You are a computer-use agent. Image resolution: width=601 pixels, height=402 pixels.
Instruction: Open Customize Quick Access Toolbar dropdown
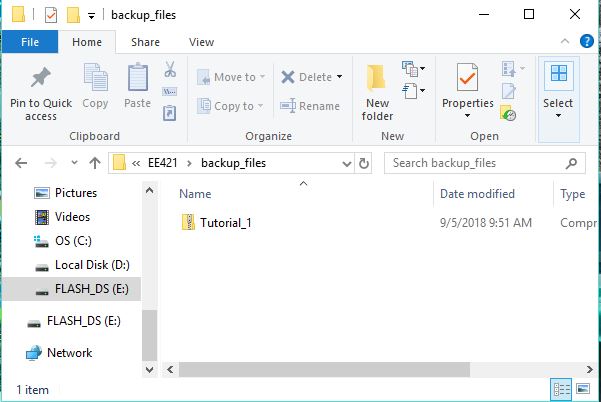pos(91,16)
